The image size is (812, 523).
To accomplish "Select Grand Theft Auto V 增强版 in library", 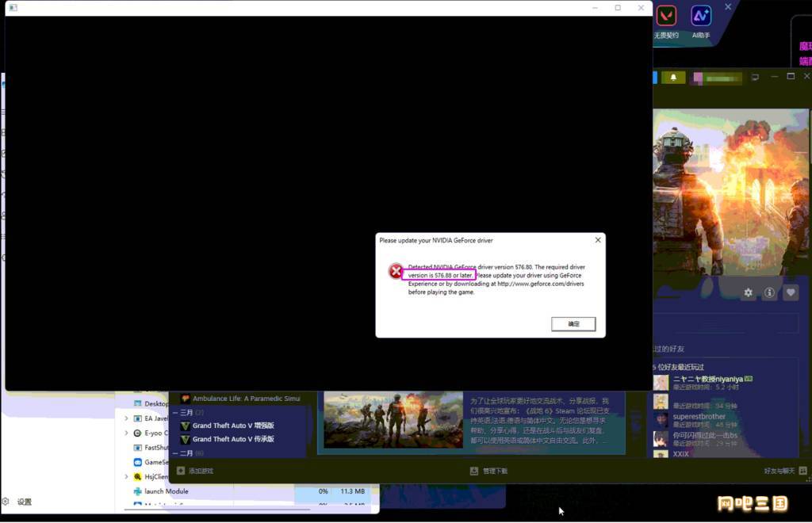I will pos(233,426).
